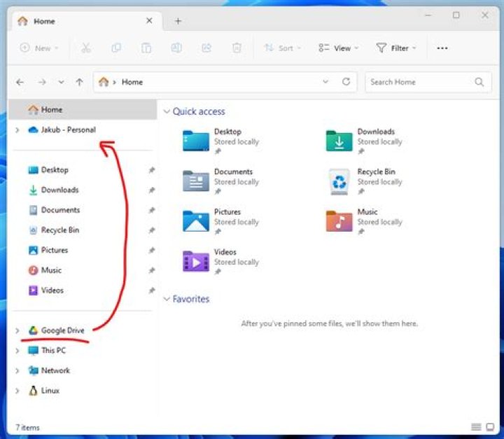Switch to large thumbnails view icon
The width and height of the screenshot is (504, 439).
[489, 427]
